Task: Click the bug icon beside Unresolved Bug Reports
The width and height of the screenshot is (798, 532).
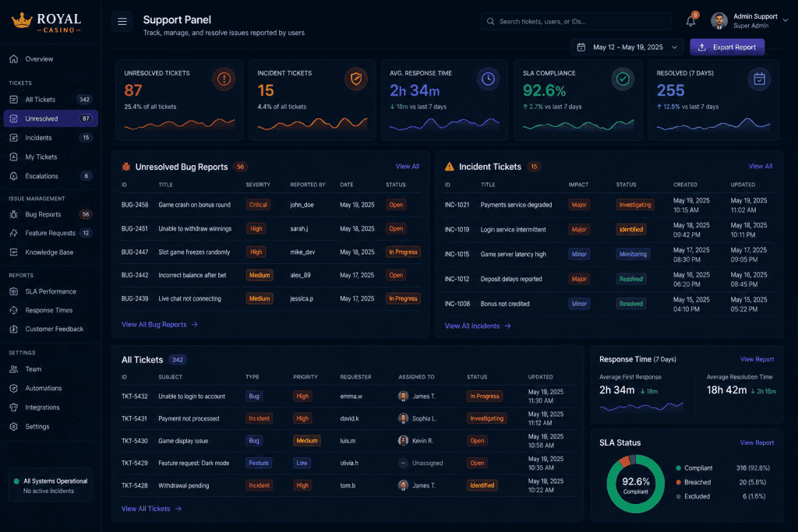Action: click(x=126, y=167)
